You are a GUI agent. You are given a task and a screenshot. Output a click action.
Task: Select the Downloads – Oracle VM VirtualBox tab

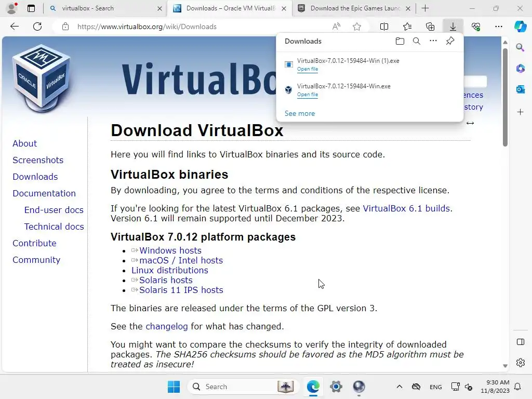click(229, 8)
